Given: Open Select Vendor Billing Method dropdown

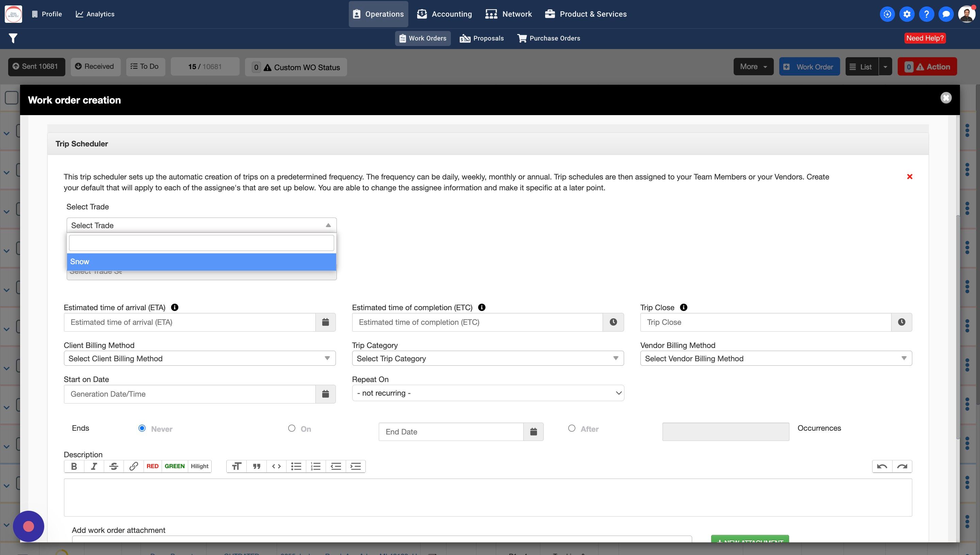Looking at the screenshot, I should (775, 358).
